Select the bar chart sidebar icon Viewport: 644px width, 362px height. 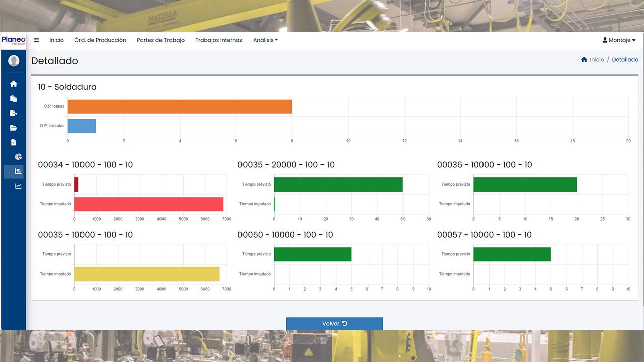[18, 171]
